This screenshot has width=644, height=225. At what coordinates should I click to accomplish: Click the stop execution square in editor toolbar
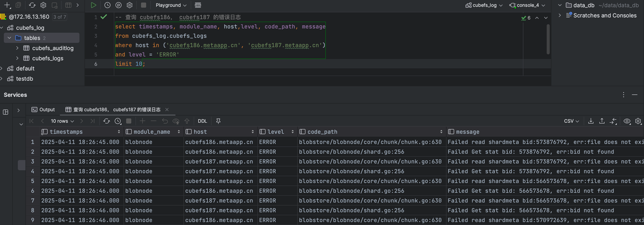[x=143, y=5]
